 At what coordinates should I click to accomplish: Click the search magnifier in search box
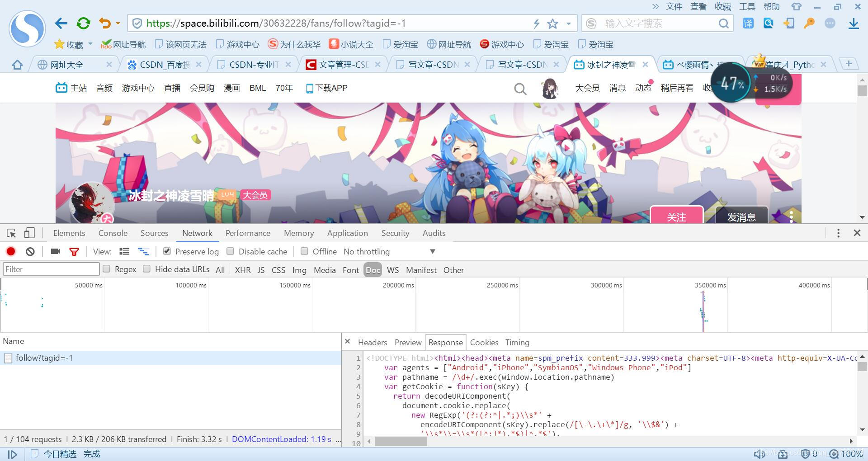[723, 24]
